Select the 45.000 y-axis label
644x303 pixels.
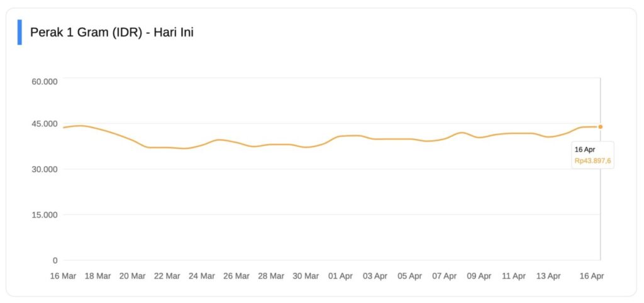coord(45,123)
